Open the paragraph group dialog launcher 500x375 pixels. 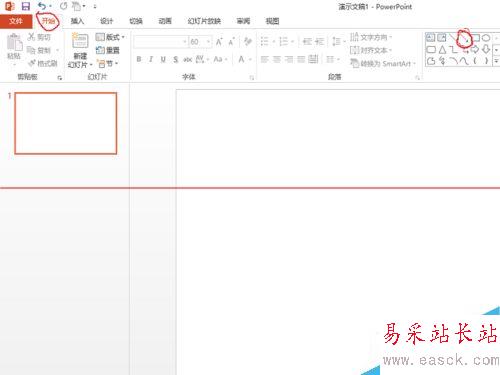417,78
